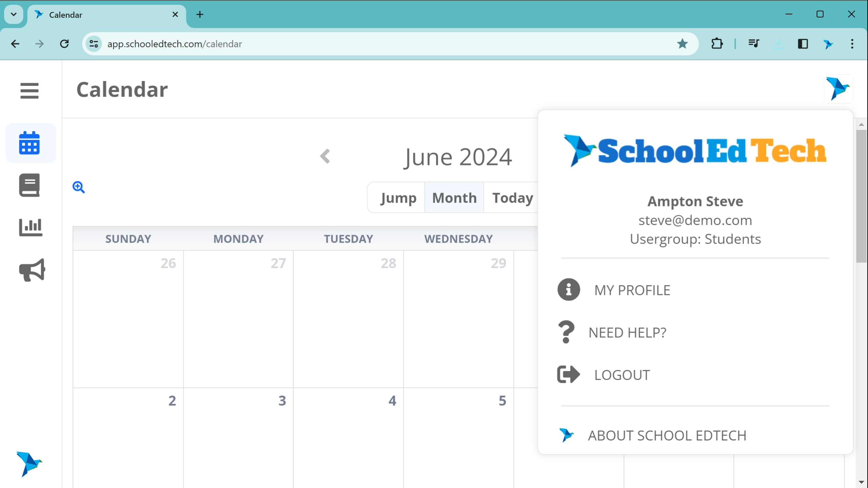
Task: Toggle the Month view button
Action: coord(454,198)
